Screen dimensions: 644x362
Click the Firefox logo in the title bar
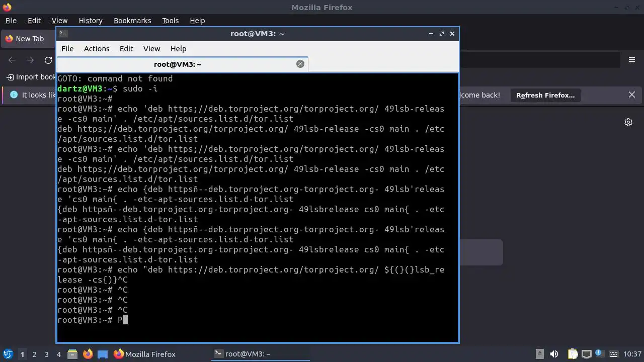[7, 7]
